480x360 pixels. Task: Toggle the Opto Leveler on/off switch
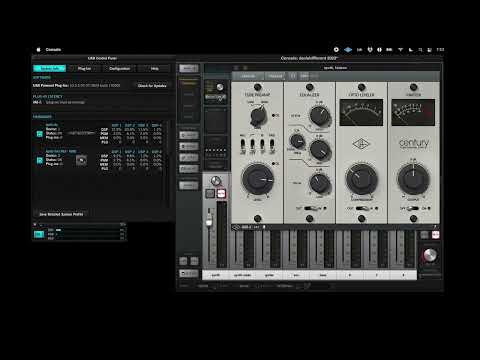(x=363, y=208)
